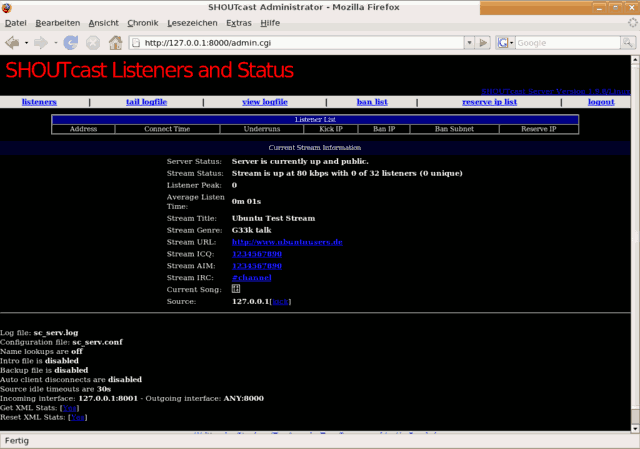Click Yes link next to Reset XML Stats
This screenshot has height=449, width=640.
78,417
